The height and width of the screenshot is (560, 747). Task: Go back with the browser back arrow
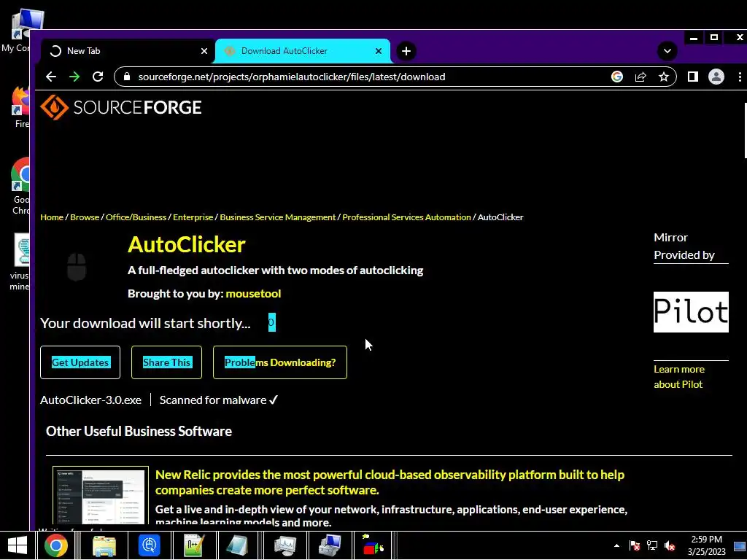(51, 77)
